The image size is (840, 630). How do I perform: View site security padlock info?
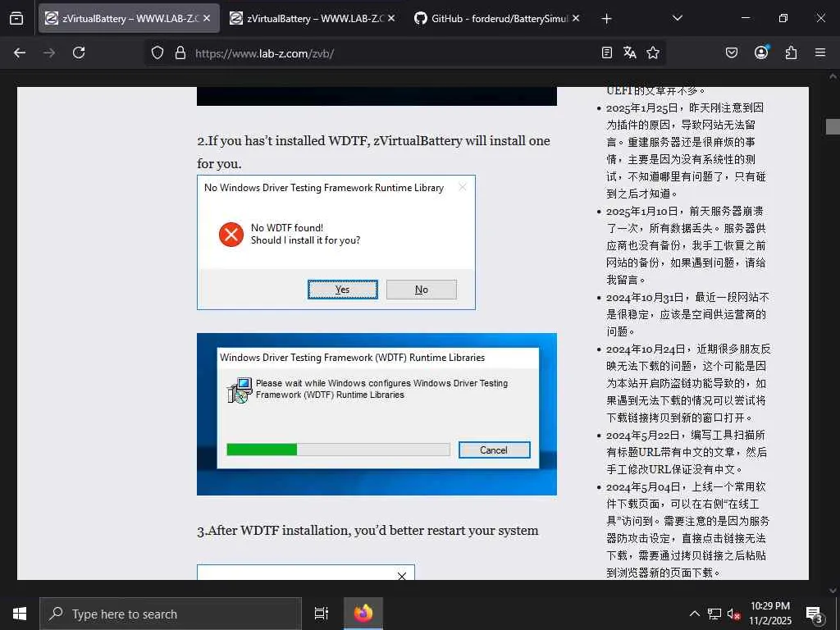pos(180,52)
